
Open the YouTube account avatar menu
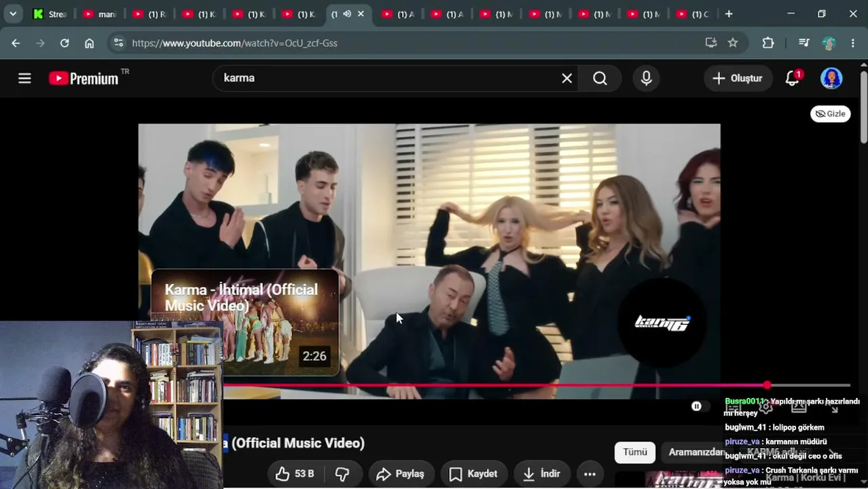click(831, 78)
